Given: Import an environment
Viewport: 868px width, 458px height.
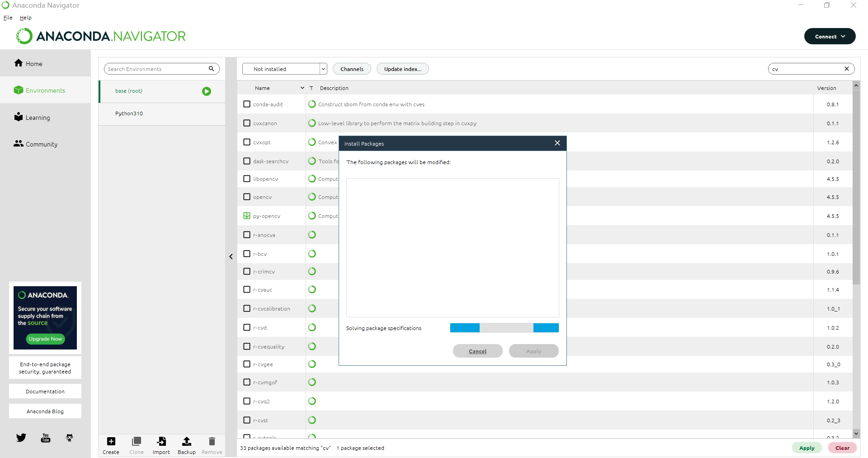Looking at the screenshot, I should point(161,445).
